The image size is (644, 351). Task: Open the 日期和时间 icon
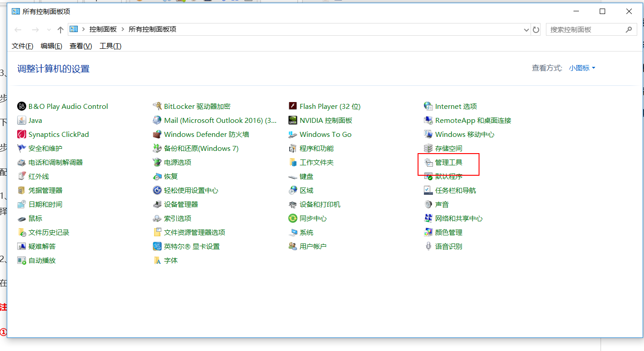(21, 205)
